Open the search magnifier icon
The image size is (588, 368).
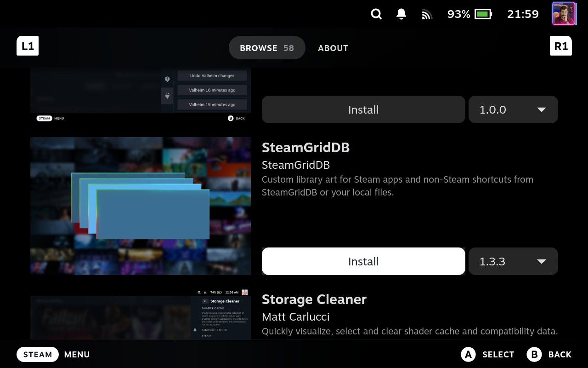coord(376,14)
